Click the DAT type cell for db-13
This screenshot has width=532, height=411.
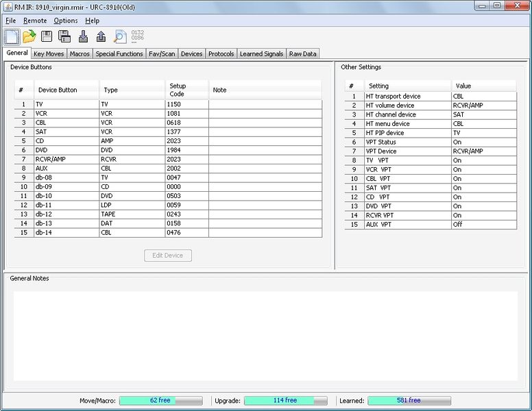[x=132, y=223]
